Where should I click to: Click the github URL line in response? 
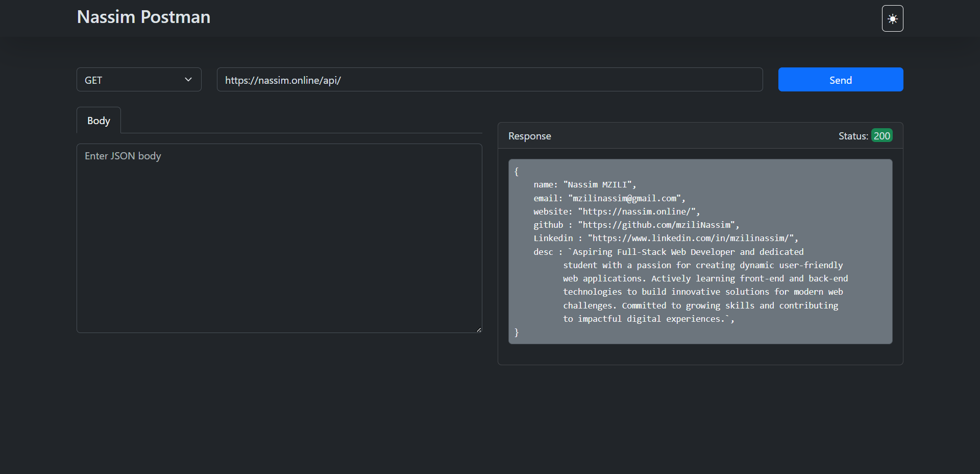[x=636, y=225]
